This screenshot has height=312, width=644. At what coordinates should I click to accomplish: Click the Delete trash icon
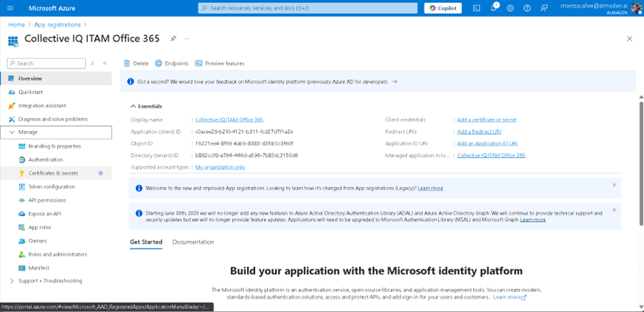point(127,63)
